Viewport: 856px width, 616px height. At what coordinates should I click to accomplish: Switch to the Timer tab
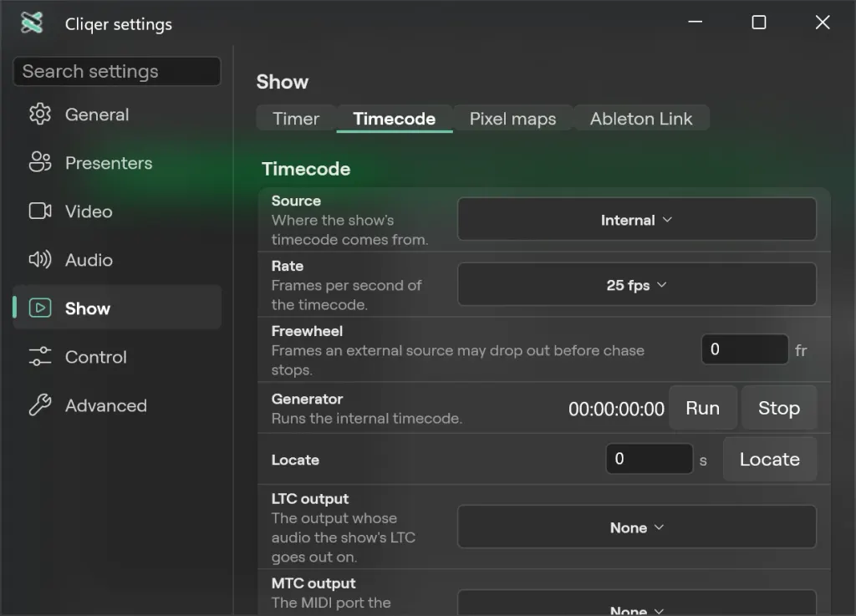296,119
